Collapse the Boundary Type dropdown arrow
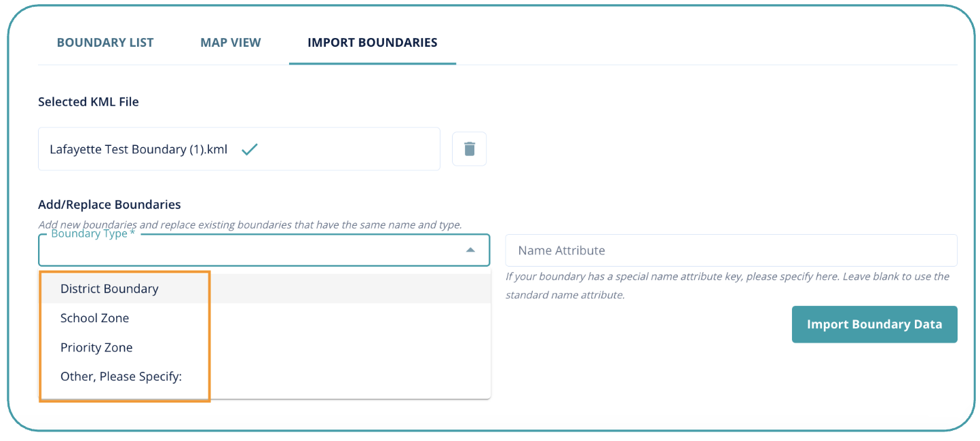 coord(470,250)
